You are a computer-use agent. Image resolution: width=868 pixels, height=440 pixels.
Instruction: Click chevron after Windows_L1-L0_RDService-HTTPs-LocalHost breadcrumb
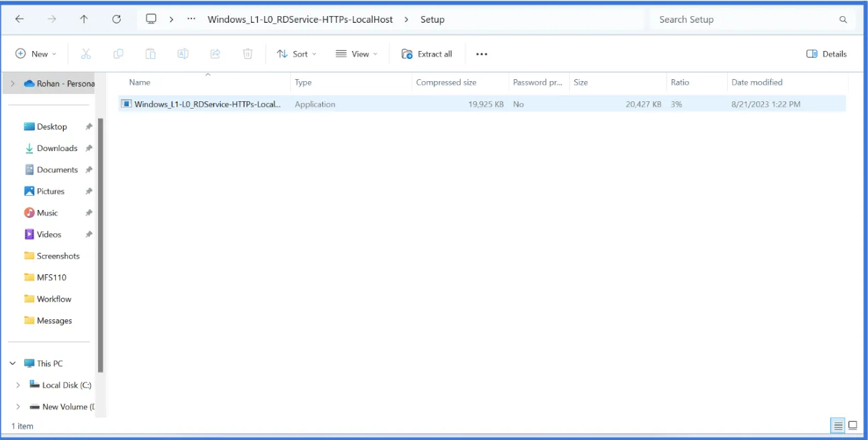pyautogui.click(x=406, y=19)
